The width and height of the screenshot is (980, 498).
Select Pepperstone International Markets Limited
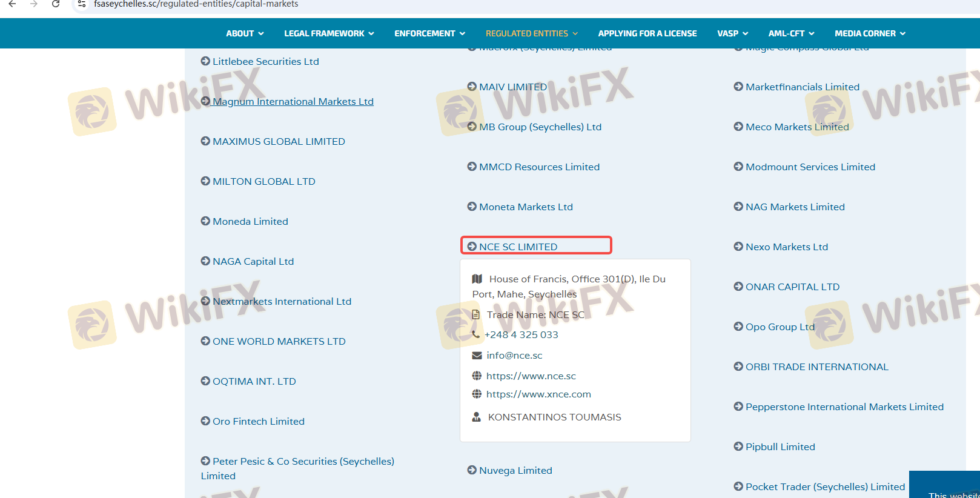844,407
